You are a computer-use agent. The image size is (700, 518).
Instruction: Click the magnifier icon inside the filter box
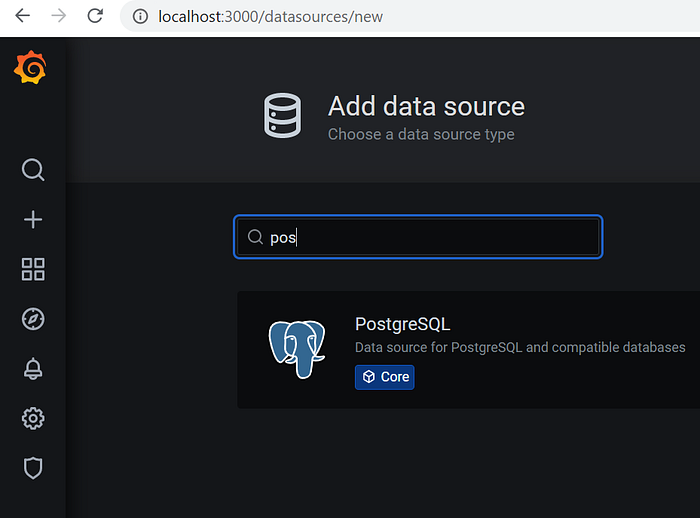[255, 237]
